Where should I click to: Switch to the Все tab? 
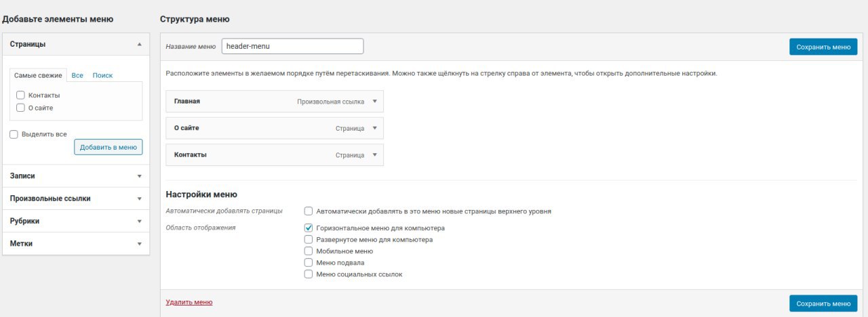(77, 75)
